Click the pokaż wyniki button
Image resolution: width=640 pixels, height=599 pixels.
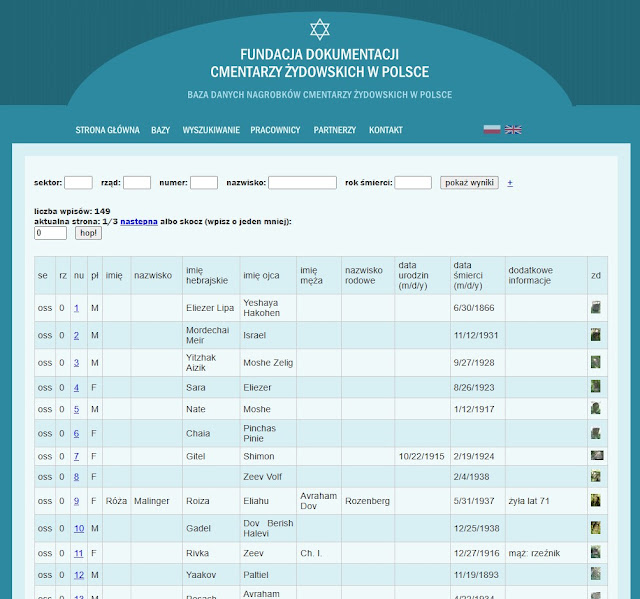pyautogui.click(x=469, y=182)
